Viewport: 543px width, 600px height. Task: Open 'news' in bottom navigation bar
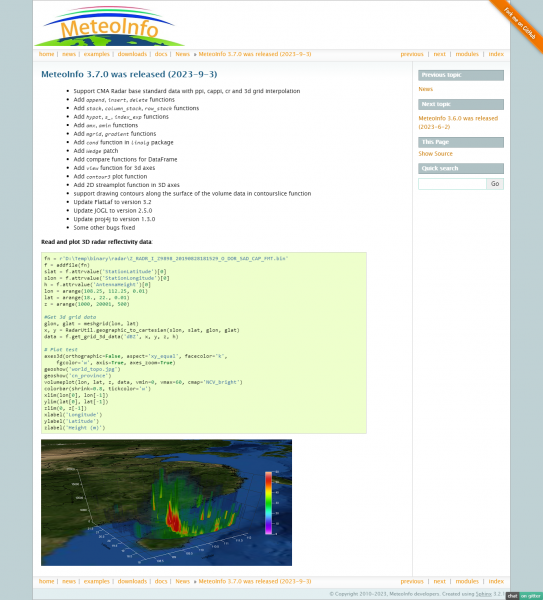tap(69, 581)
